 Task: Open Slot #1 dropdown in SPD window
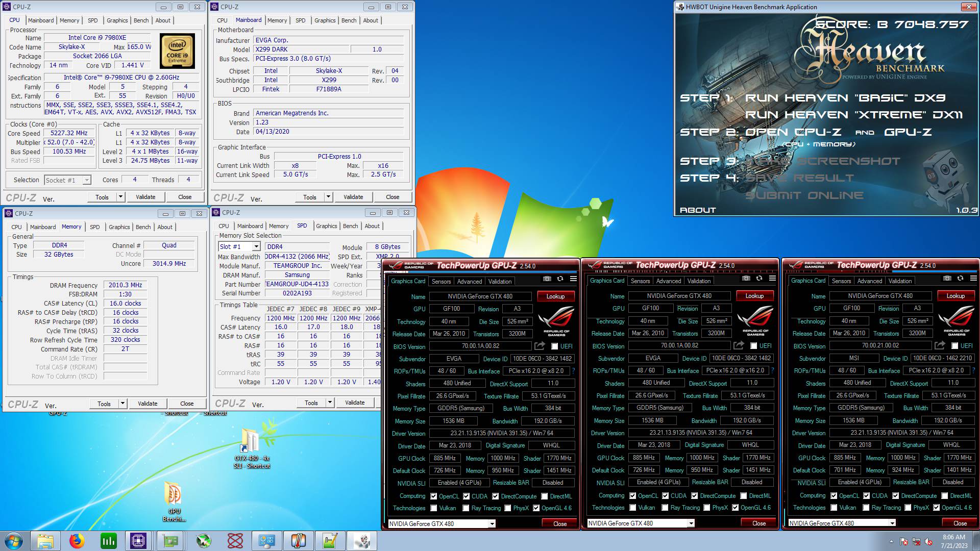(256, 247)
